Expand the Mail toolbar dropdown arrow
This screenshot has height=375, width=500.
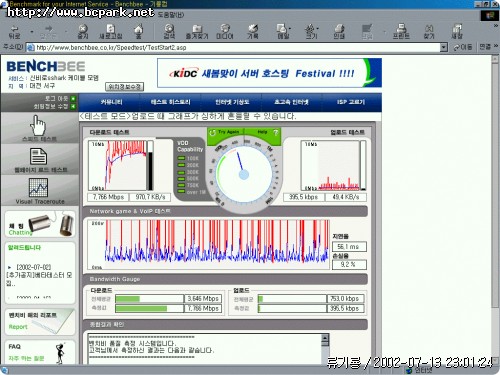(x=289, y=28)
